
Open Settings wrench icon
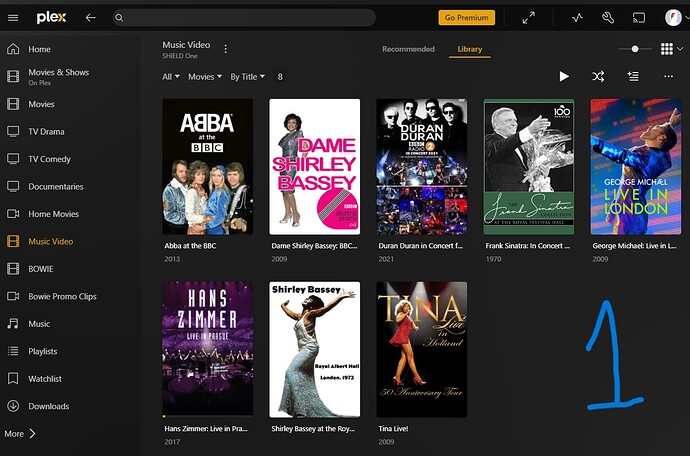coord(608,18)
